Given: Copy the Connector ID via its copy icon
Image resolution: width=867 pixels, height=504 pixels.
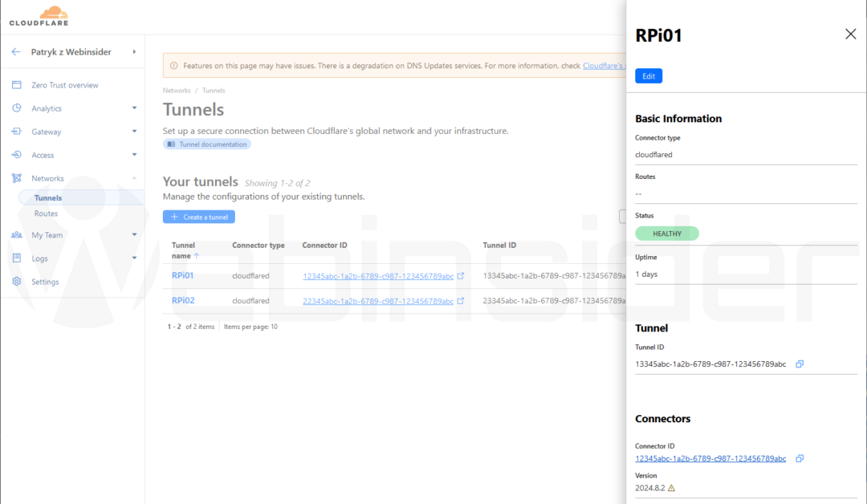Looking at the screenshot, I should 800,458.
